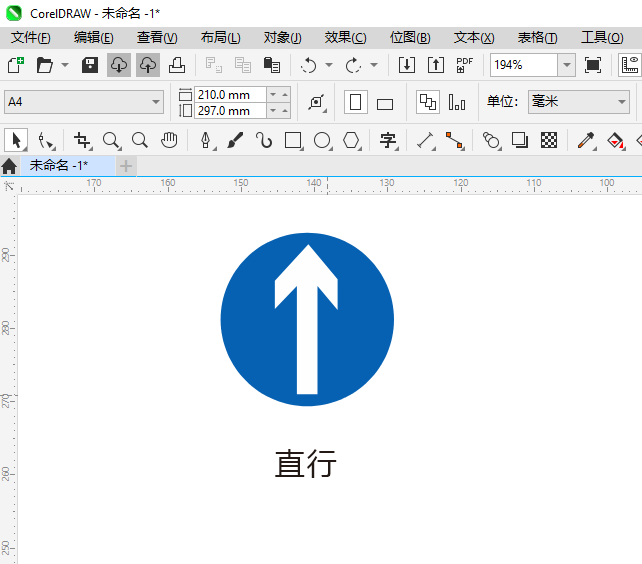Viewport: 642px width, 564px height.
Task: Click the 194% zoom level field
Action: pyautogui.click(x=524, y=65)
